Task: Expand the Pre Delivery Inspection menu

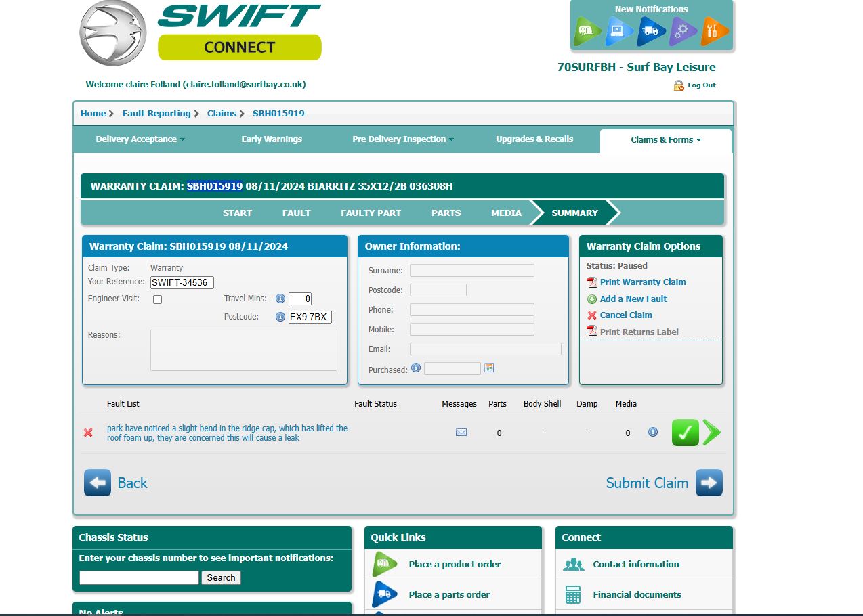Action: pos(403,139)
